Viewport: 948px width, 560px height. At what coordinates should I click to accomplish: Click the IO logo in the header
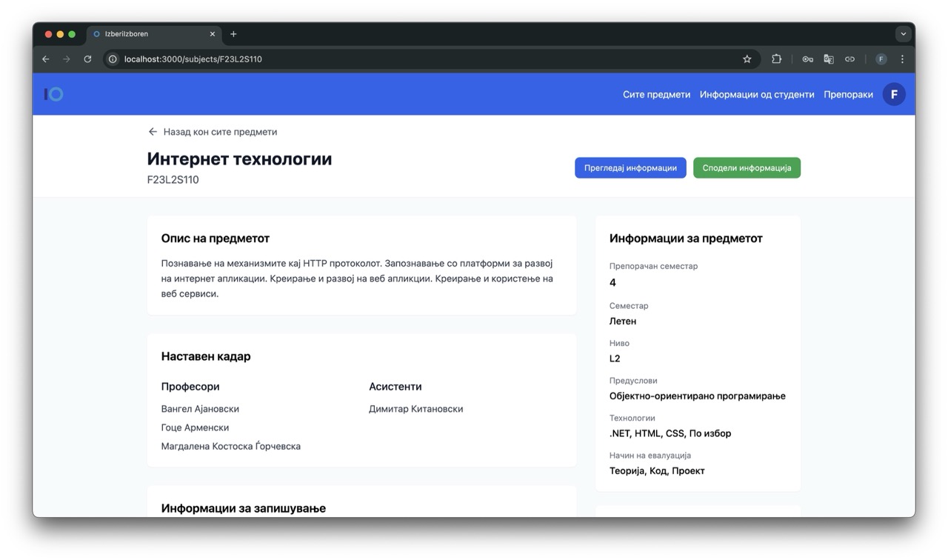54,94
